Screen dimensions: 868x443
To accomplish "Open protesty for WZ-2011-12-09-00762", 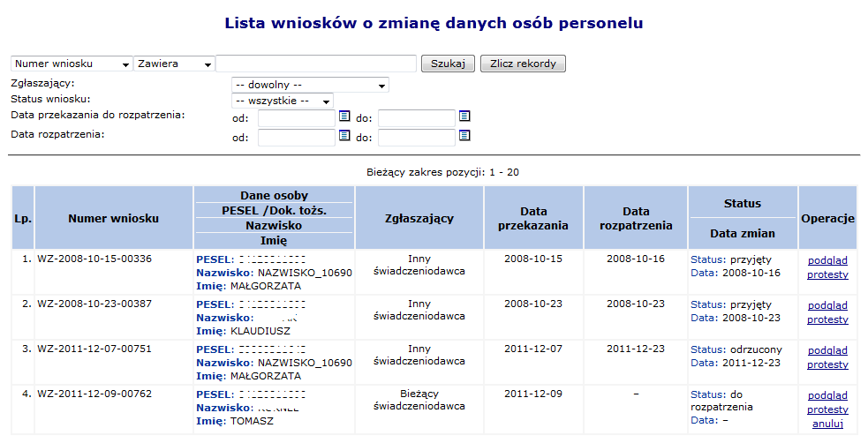I will (x=827, y=409).
